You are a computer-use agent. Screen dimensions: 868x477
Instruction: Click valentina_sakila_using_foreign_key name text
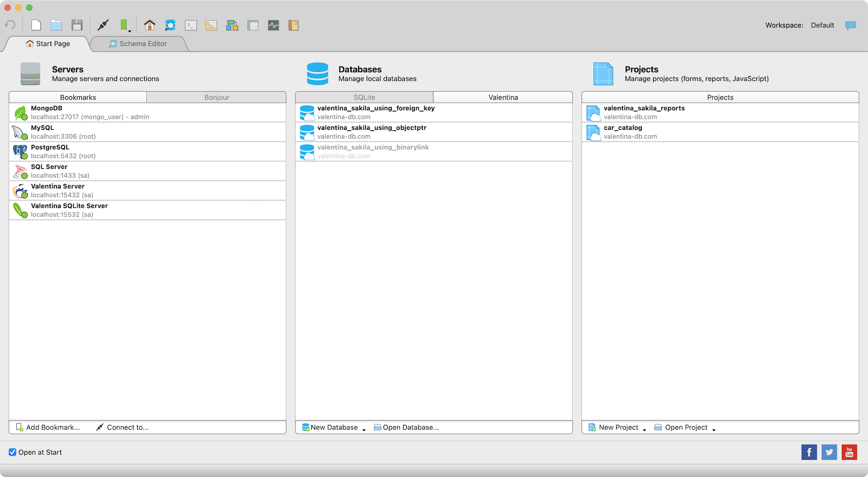click(376, 109)
